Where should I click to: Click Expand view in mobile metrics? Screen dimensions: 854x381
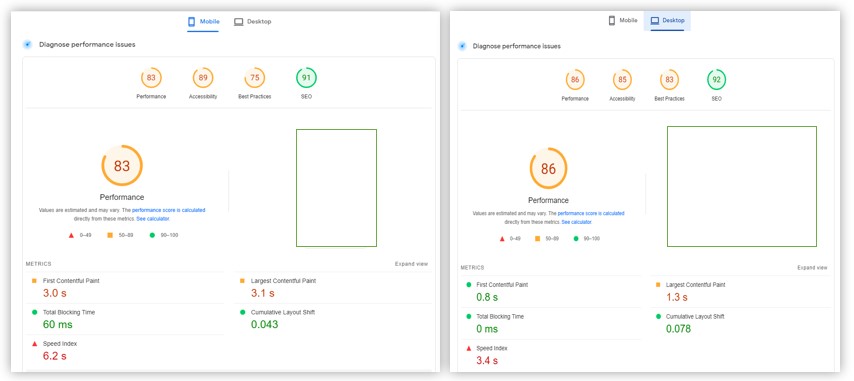412,264
